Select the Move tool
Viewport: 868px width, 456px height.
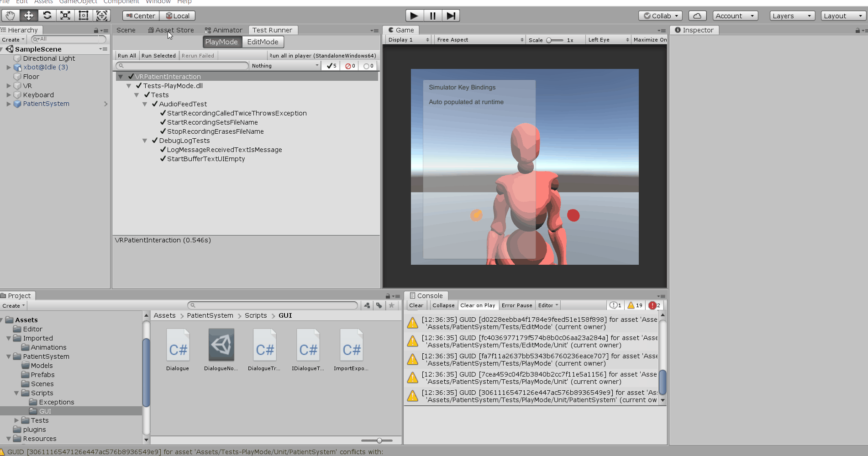tap(28, 16)
